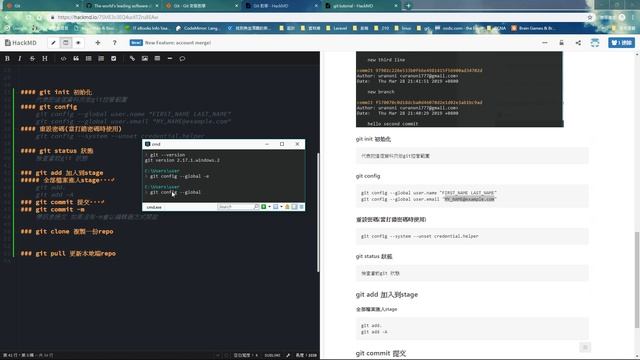
Task: Open the Brain Games bookmark
Action: 533,28
